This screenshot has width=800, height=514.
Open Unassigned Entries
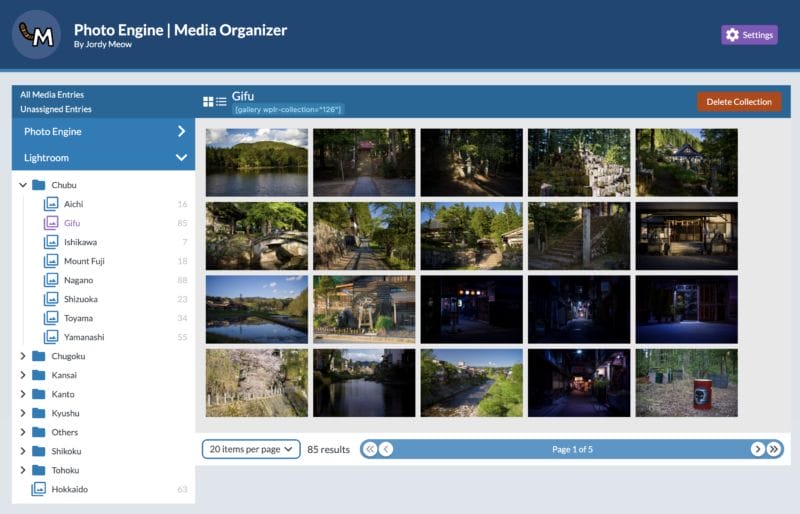[56, 109]
